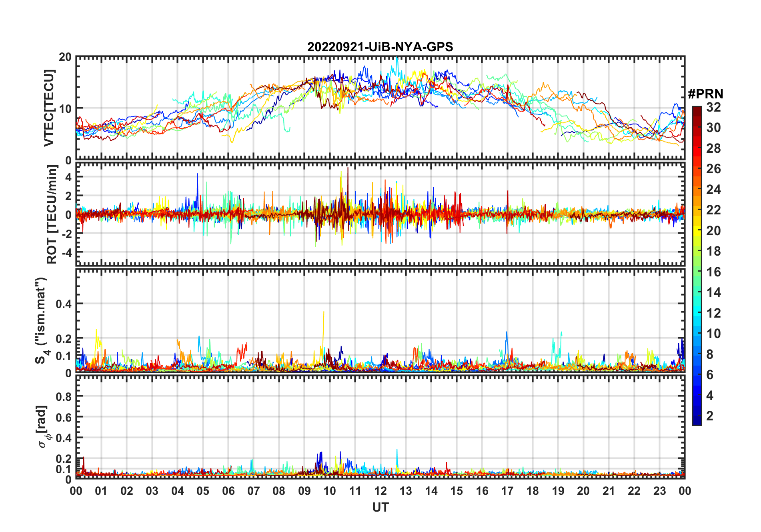This screenshot has width=761, height=532.
Task: Click colorbar tick label 18
Action: (x=713, y=251)
